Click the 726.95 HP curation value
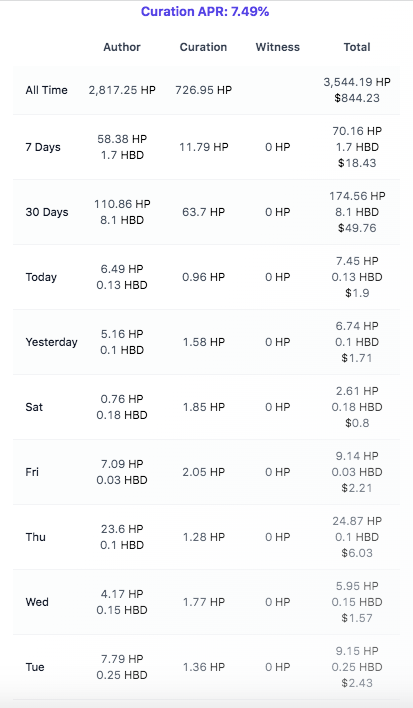The width and height of the screenshot is (413, 708). point(204,90)
